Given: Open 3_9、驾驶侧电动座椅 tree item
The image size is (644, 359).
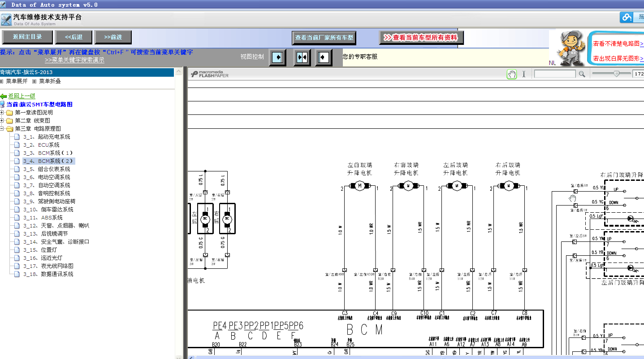Looking at the screenshot, I should 49,201.
